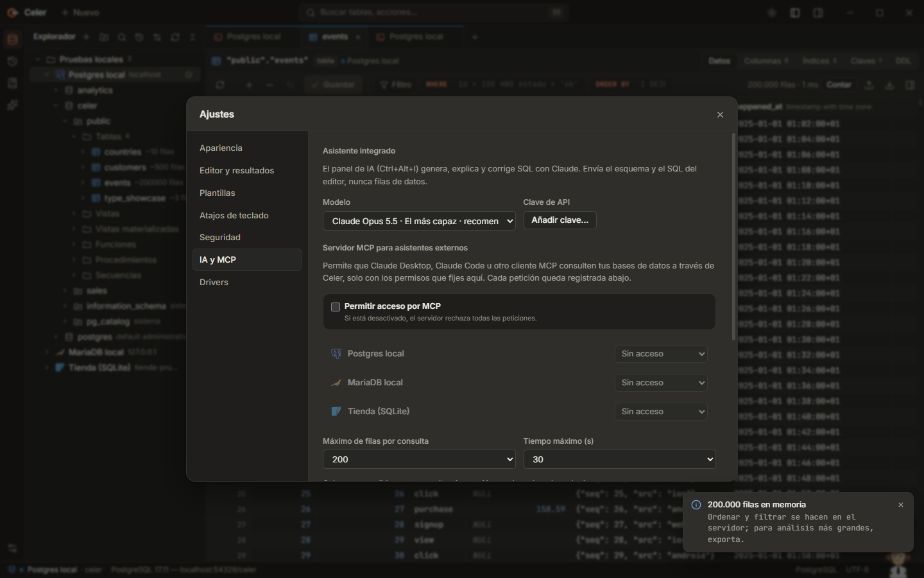Dismiss the '200.000 filas en memoria' notification

coord(901,505)
